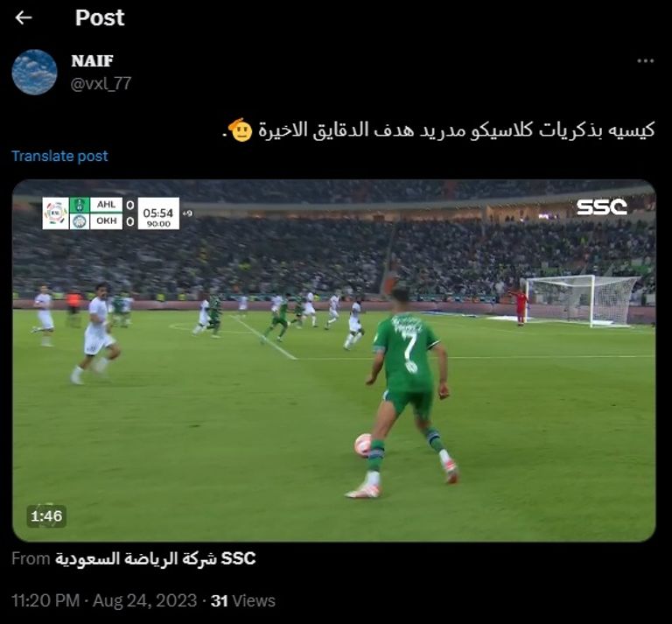Click the Post header title

(100, 18)
